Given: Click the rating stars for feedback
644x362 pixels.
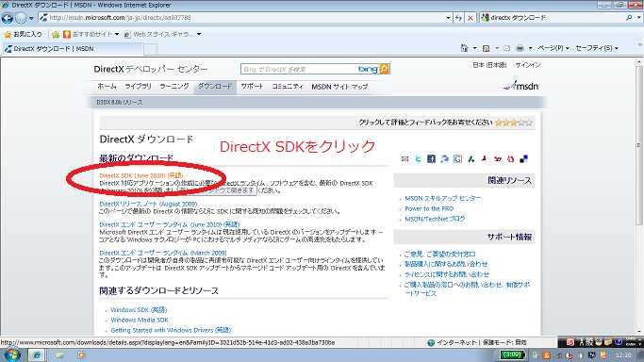Looking at the screenshot, I should pyautogui.click(x=513, y=123).
